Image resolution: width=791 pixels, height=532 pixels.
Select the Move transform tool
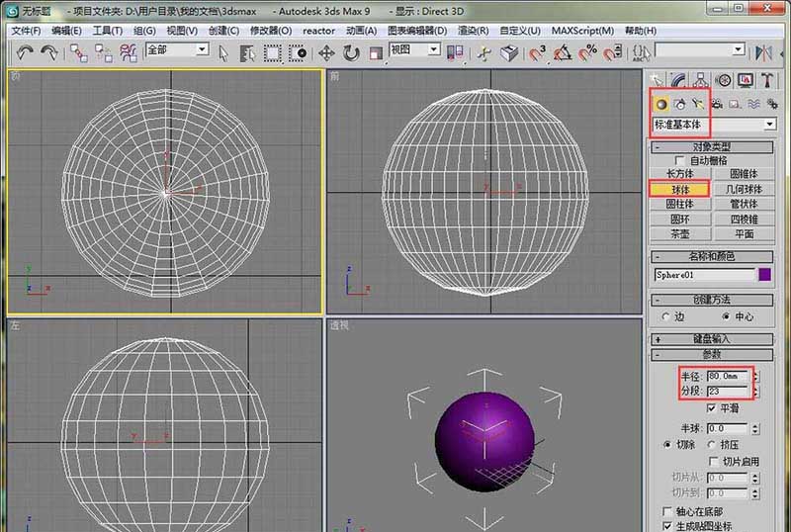(325, 52)
